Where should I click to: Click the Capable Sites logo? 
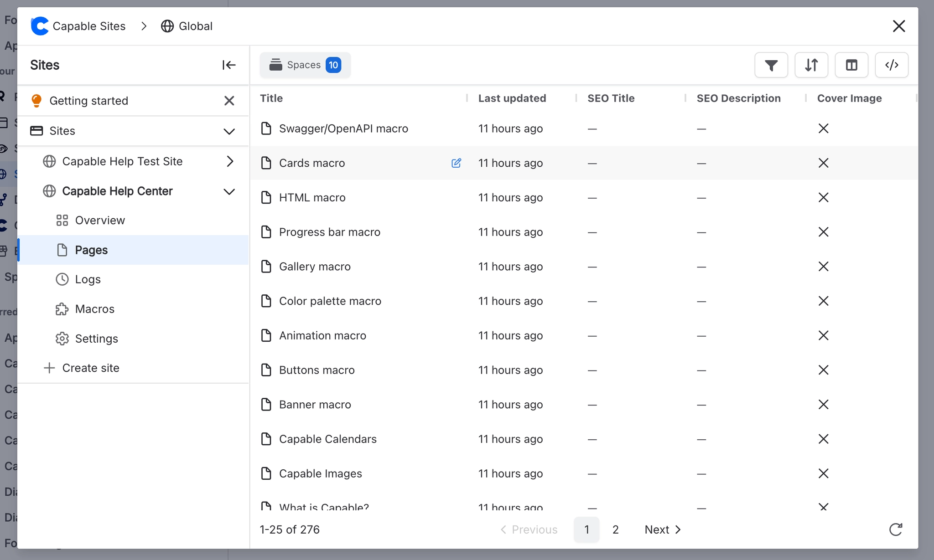pyautogui.click(x=40, y=26)
